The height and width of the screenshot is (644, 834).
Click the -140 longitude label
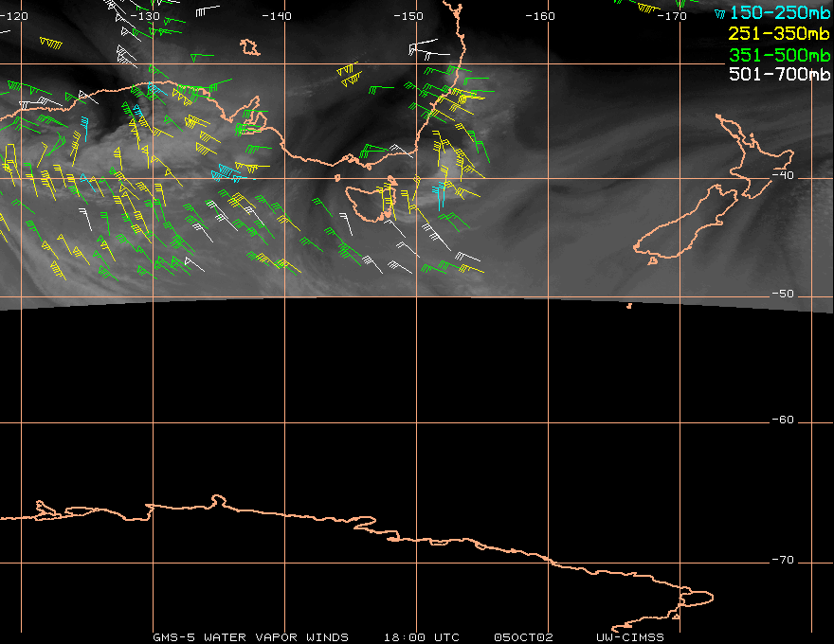(x=277, y=16)
